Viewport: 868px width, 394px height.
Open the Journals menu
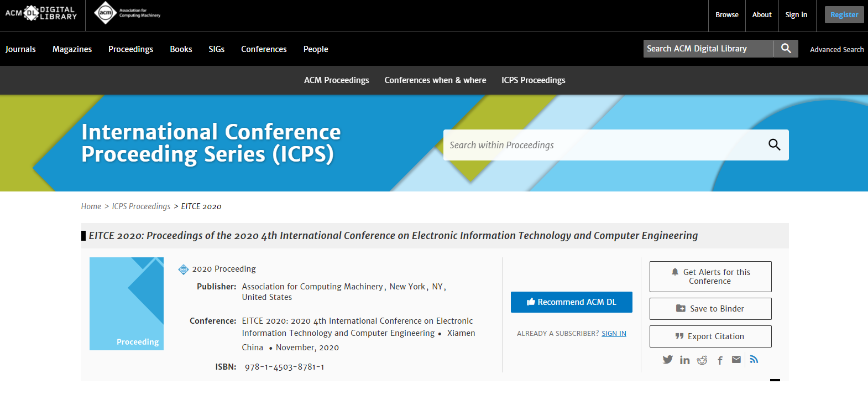pos(20,49)
